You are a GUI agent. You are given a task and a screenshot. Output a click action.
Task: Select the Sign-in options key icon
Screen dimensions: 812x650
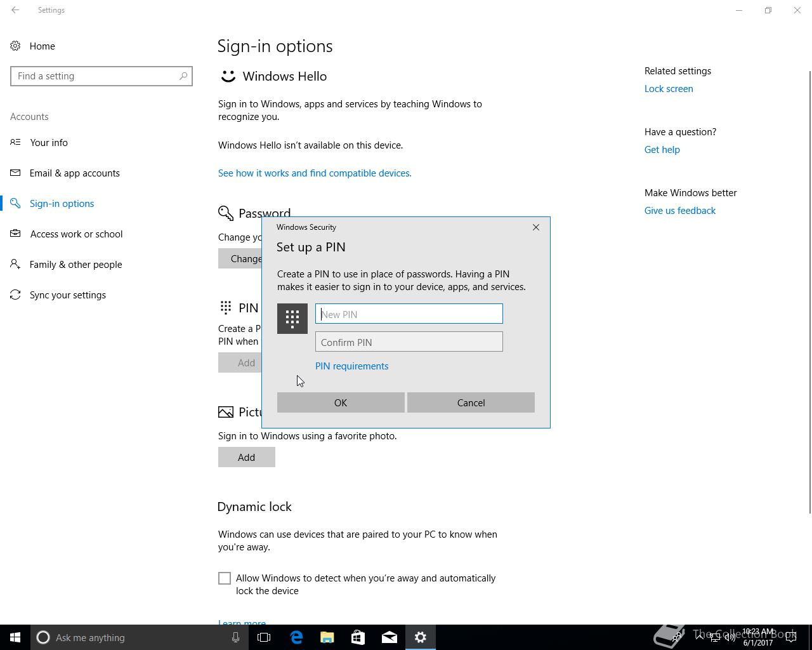click(x=15, y=203)
